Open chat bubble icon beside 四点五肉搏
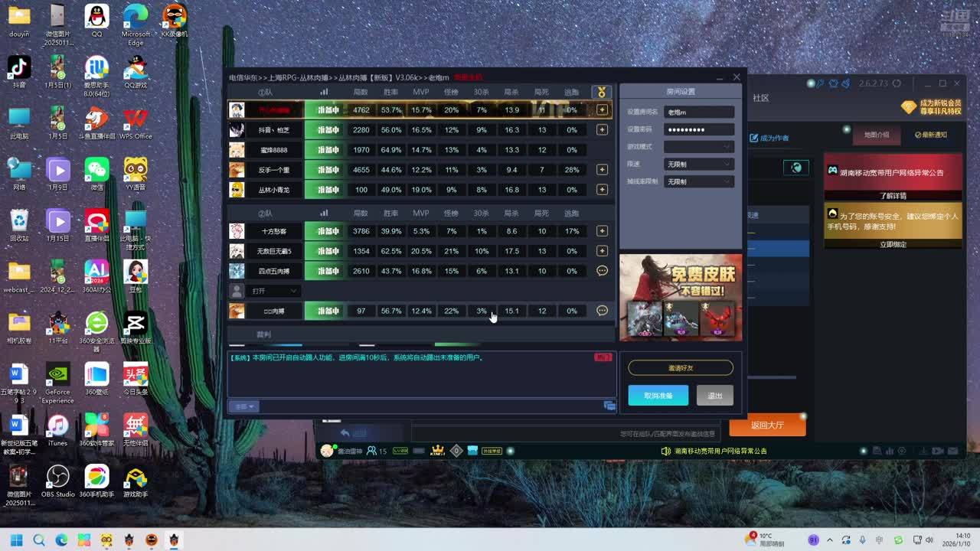Viewport: 980px width, 551px height. click(x=603, y=271)
